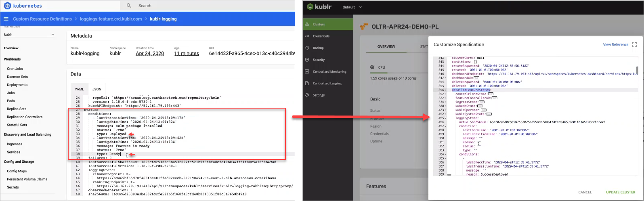This screenshot has height=201, width=644.
Task: Click the Centralized Monitoring icon in Kublr sidebar
Action: tap(307, 71)
